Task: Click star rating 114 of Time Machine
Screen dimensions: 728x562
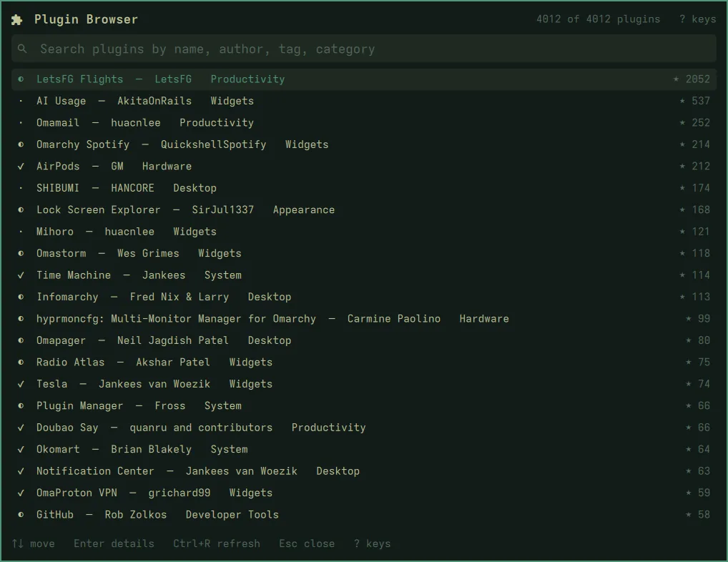Action: pos(694,275)
